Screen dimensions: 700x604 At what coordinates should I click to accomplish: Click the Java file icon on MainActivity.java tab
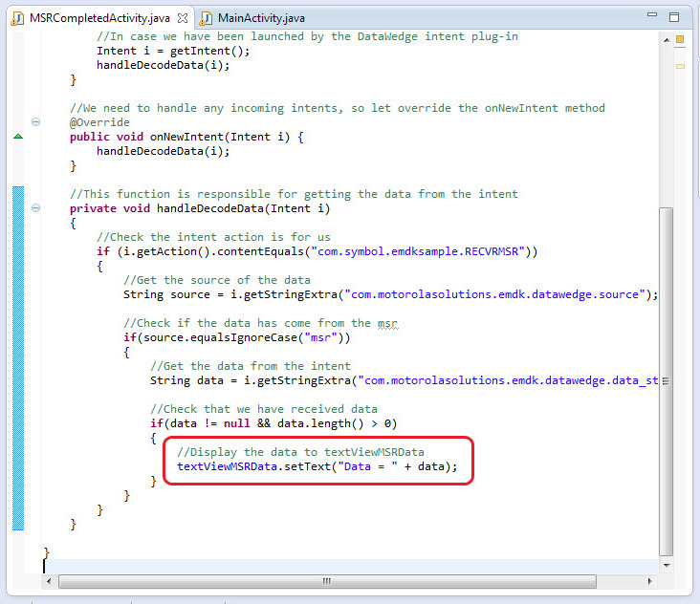click(207, 18)
